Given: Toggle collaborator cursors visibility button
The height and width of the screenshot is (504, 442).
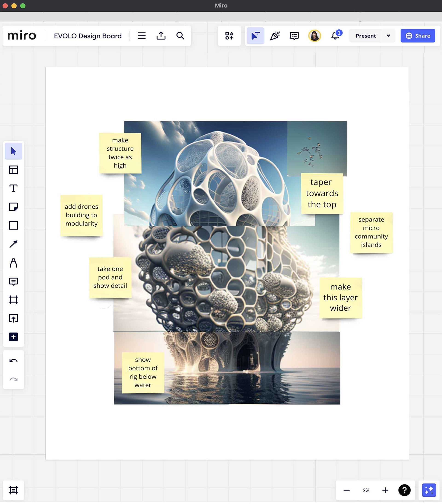Looking at the screenshot, I should [255, 36].
